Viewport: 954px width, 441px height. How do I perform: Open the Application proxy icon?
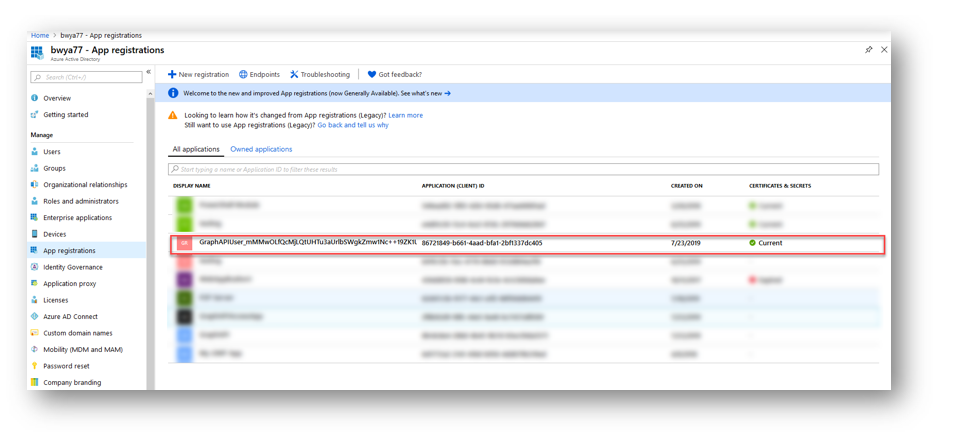(35, 283)
